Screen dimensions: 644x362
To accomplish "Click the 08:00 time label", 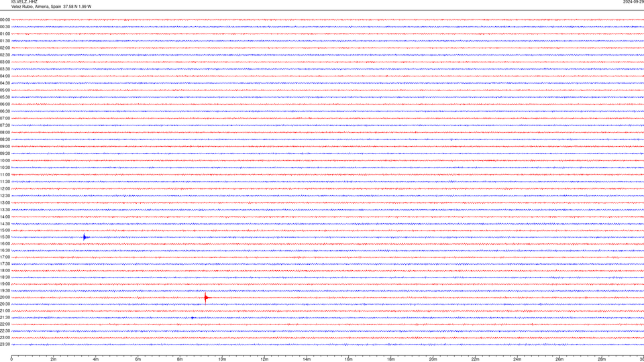I will (x=5, y=132).
